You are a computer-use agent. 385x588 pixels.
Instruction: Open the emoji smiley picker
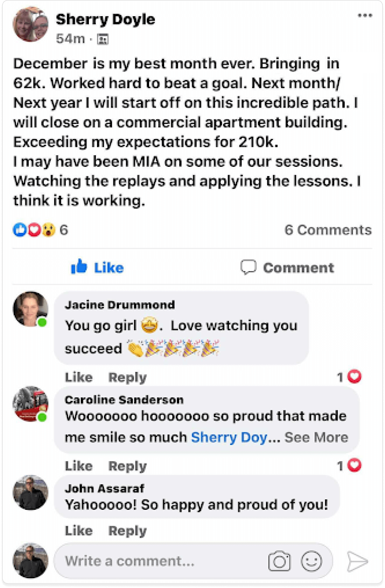[311, 561]
